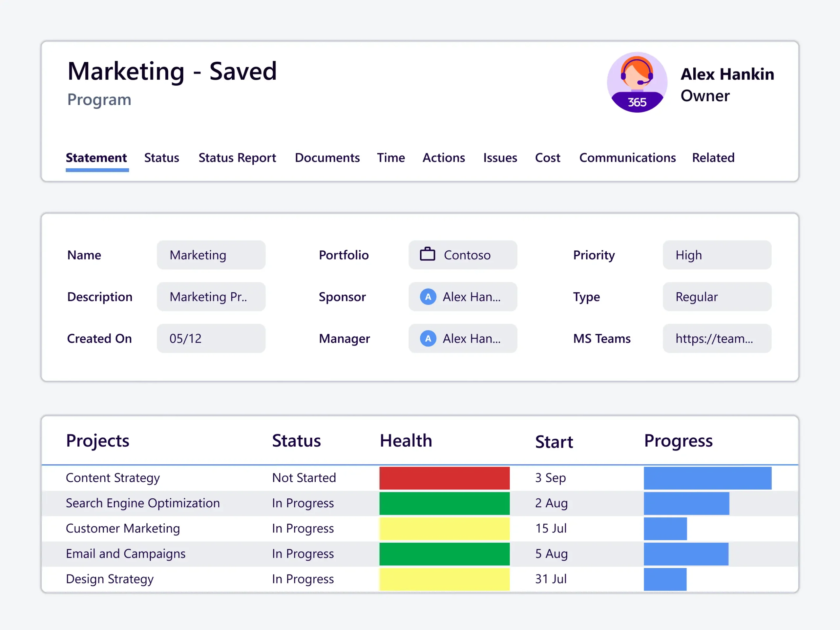Click the yellow health bar for Customer Marketing
The width and height of the screenshot is (840, 630).
pyautogui.click(x=444, y=528)
